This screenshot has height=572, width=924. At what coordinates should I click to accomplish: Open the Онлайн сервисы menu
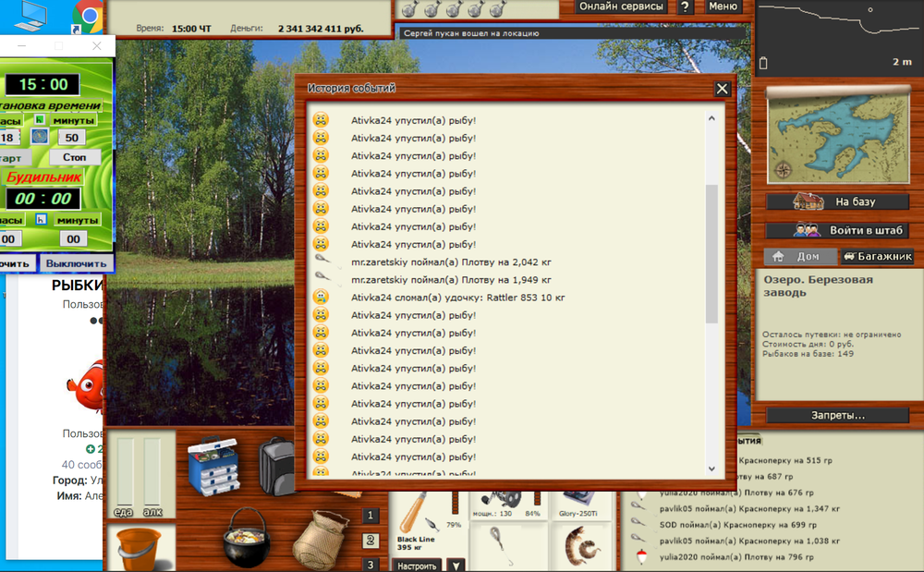(621, 6)
